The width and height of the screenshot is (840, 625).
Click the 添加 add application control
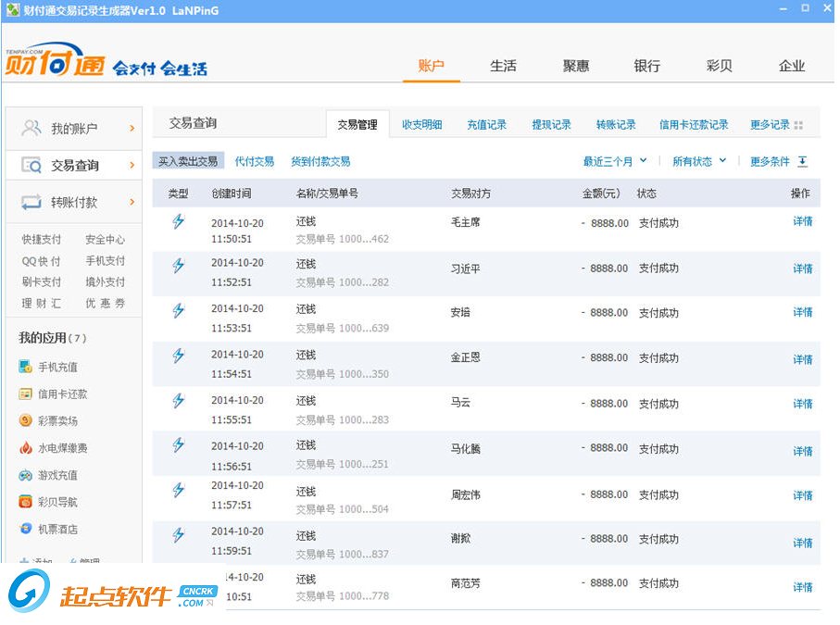(x=34, y=562)
